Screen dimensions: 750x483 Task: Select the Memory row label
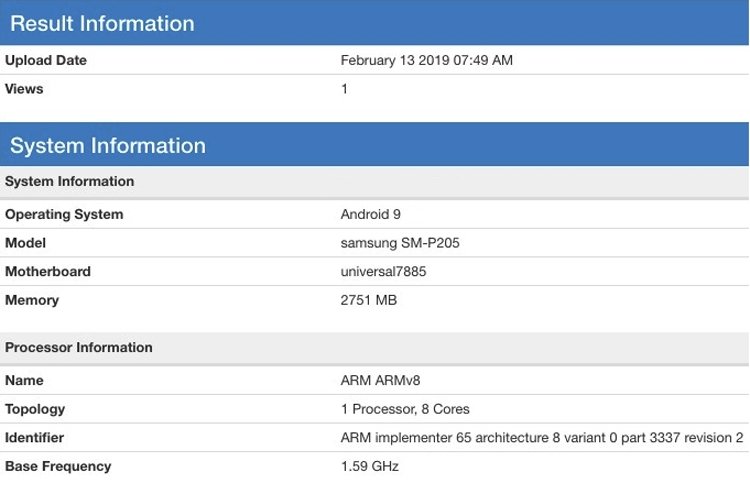[x=32, y=300]
